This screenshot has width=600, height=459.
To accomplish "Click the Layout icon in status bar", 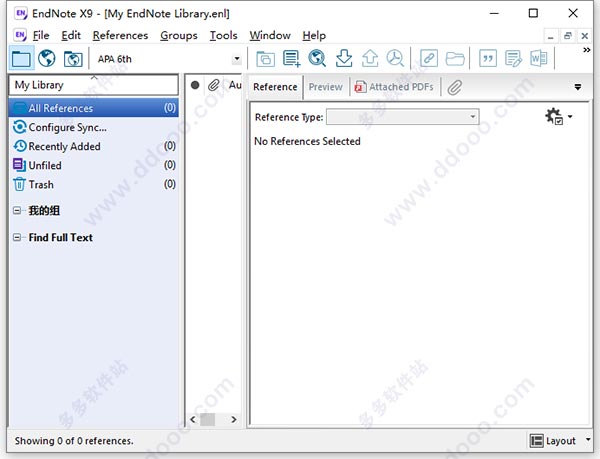I will (536, 441).
